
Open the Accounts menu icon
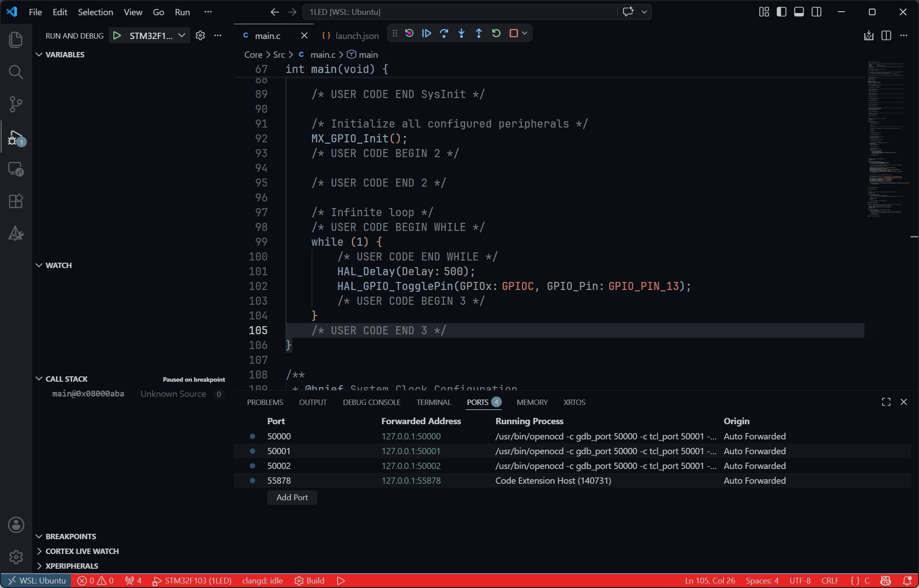pos(16,524)
